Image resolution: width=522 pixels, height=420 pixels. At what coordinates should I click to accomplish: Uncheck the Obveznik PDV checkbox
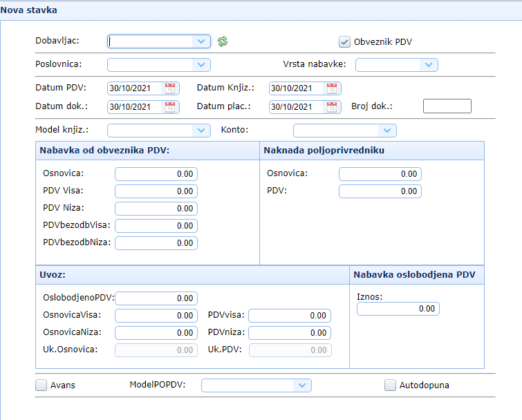(345, 41)
